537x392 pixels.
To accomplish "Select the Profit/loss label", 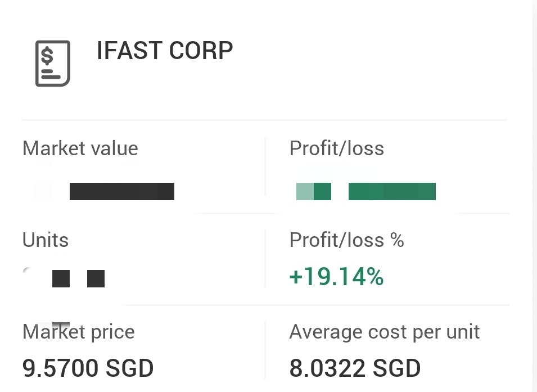I will click(337, 148).
